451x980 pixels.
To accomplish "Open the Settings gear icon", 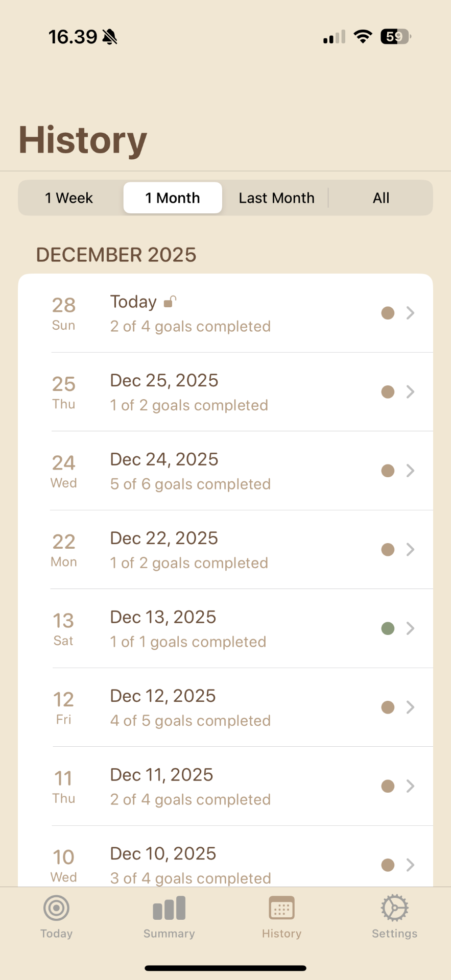I will (394, 909).
